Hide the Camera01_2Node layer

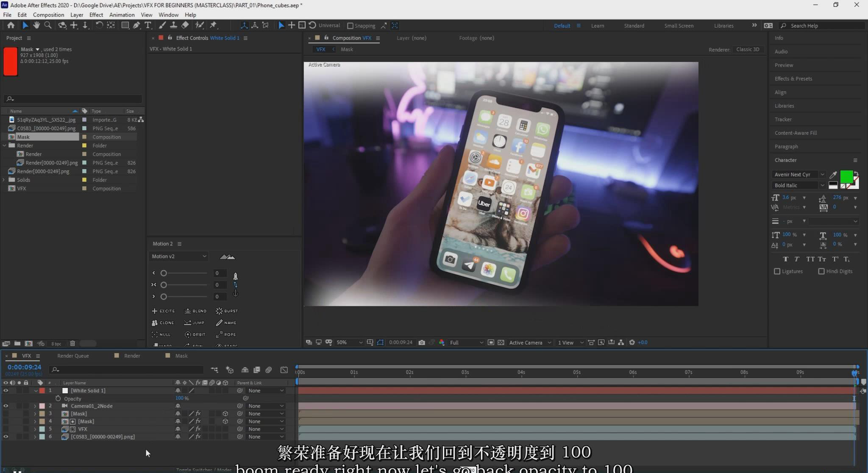pyautogui.click(x=6, y=406)
